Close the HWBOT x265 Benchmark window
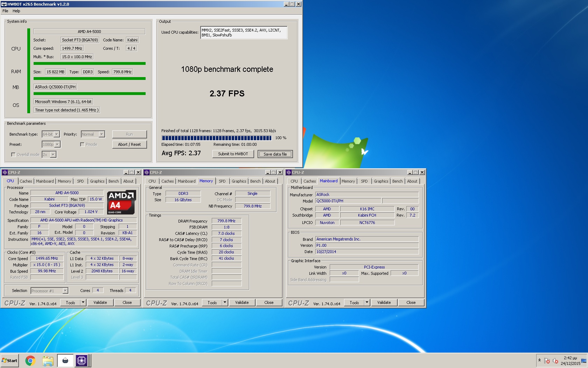 pyautogui.click(x=299, y=4)
